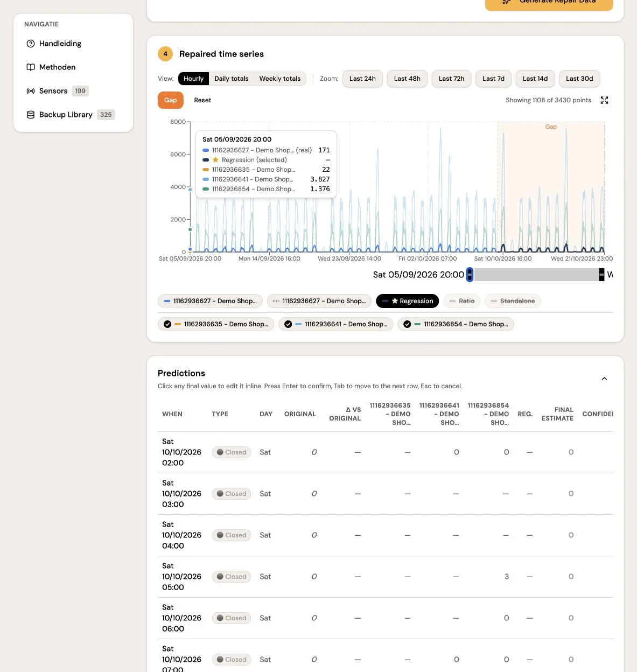Image resolution: width=637 pixels, height=672 pixels.
Task: Click the FINAL ESTIMATE column header
Action: 557,414
